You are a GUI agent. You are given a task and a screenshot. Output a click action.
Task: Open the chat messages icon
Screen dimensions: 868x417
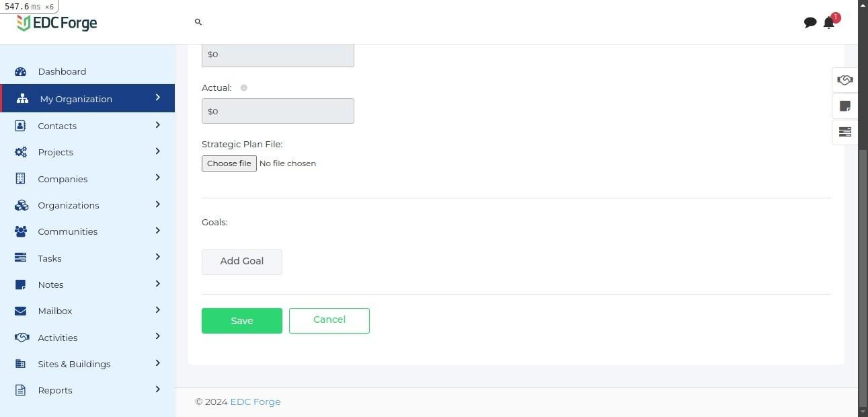pos(810,23)
